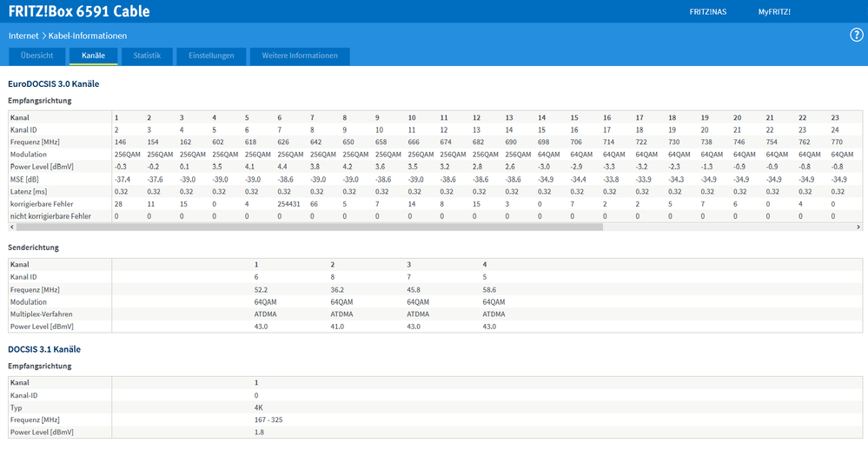Click the Frequenz value 690 in downstream table
868x449 pixels.
click(511, 142)
